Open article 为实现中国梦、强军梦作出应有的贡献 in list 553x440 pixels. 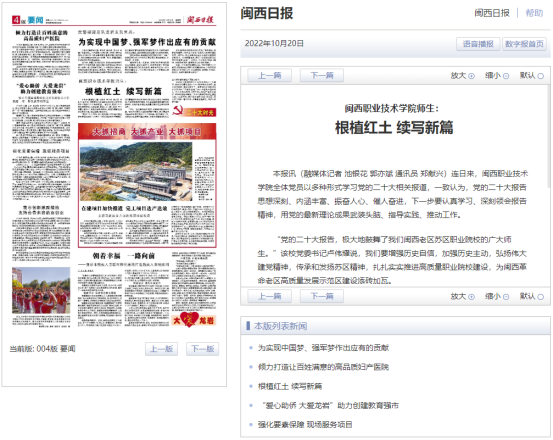pos(323,348)
